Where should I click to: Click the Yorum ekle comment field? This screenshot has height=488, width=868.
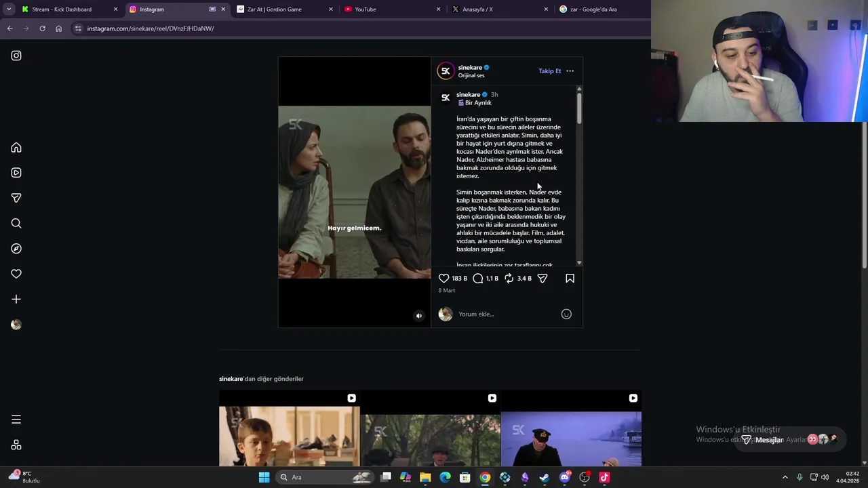click(x=507, y=314)
